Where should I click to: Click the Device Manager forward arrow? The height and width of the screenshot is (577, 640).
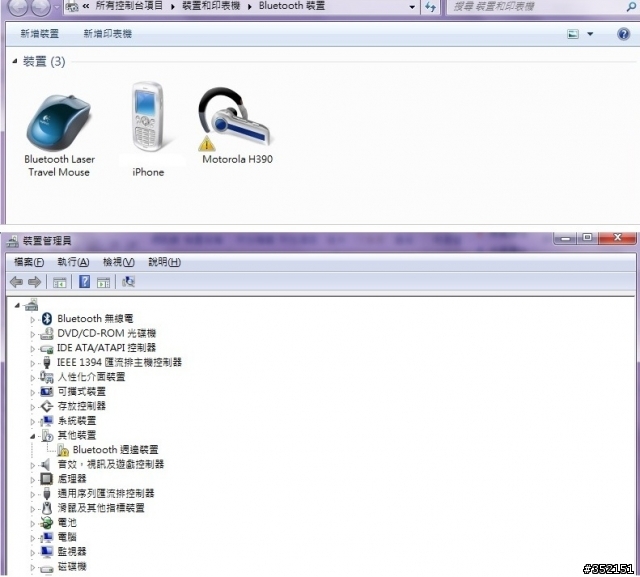tap(35, 282)
